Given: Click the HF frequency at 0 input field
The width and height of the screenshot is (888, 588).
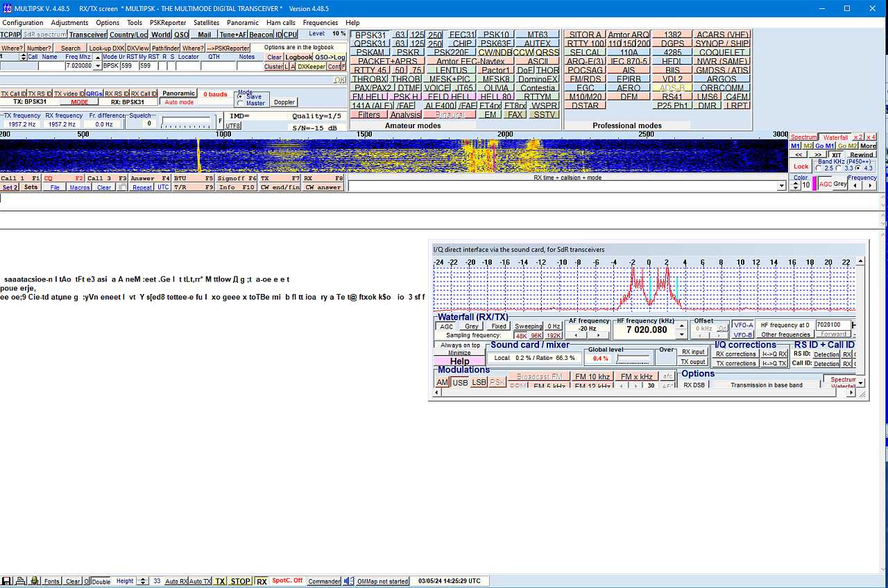Looking at the screenshot, I should point(832,325).
